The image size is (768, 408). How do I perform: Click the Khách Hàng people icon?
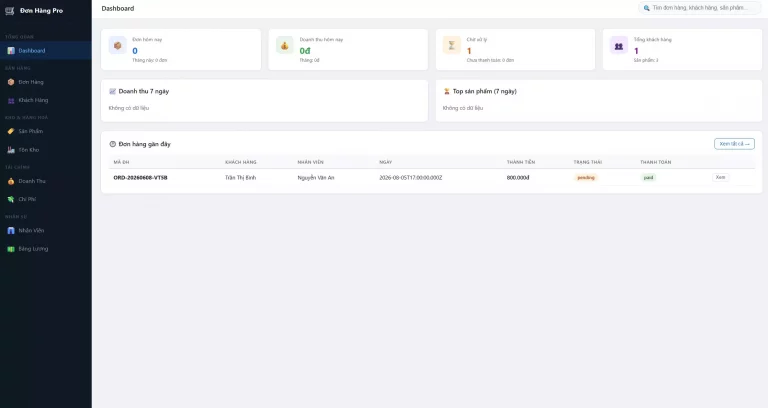(x=11, y=100)
